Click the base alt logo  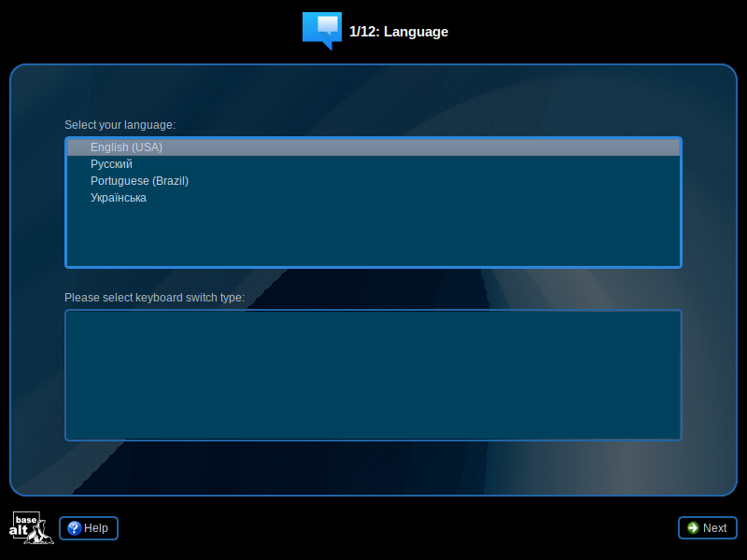[x=32, y=527]
